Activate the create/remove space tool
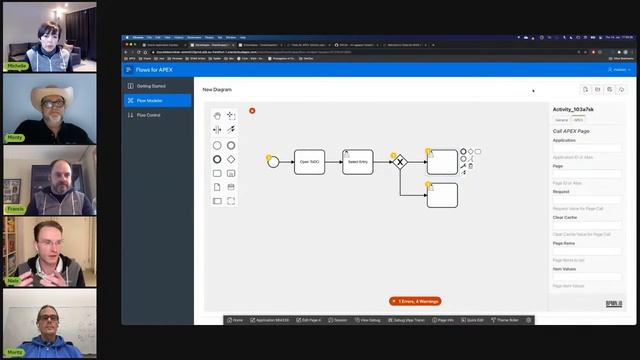Viewport: 640px width, 360px height. 217,130
